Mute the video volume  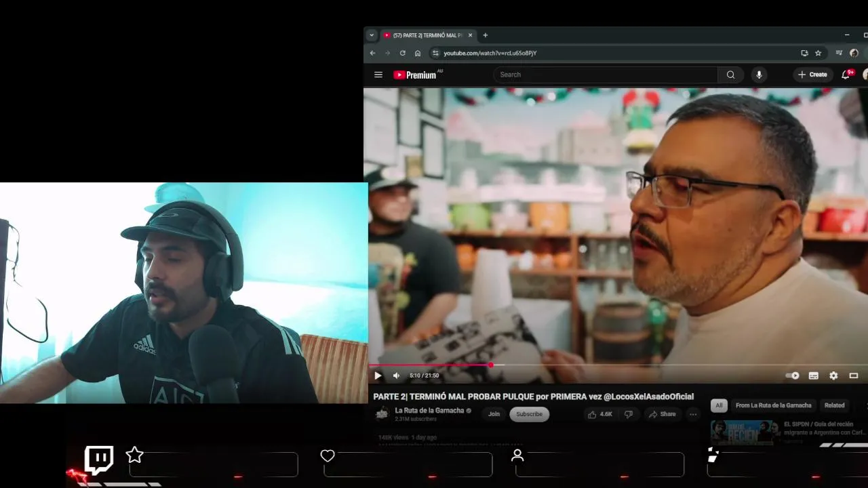point(396,375)
